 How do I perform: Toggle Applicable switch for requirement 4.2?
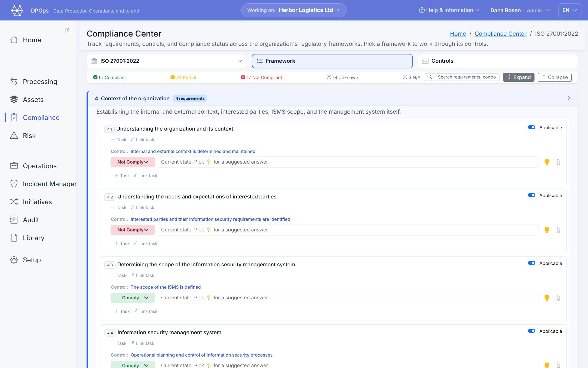(531, 195)
